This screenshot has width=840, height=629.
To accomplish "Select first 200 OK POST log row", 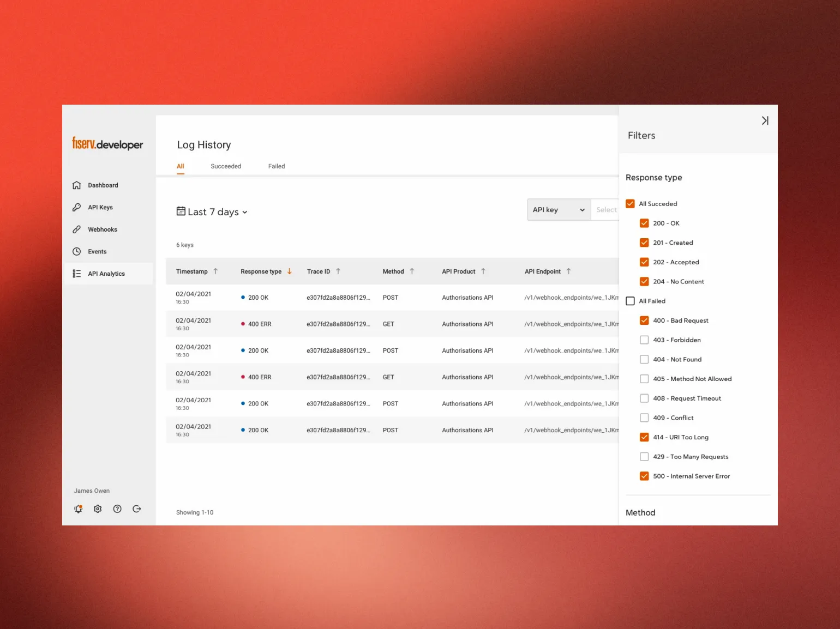I will tap(392, 298).
